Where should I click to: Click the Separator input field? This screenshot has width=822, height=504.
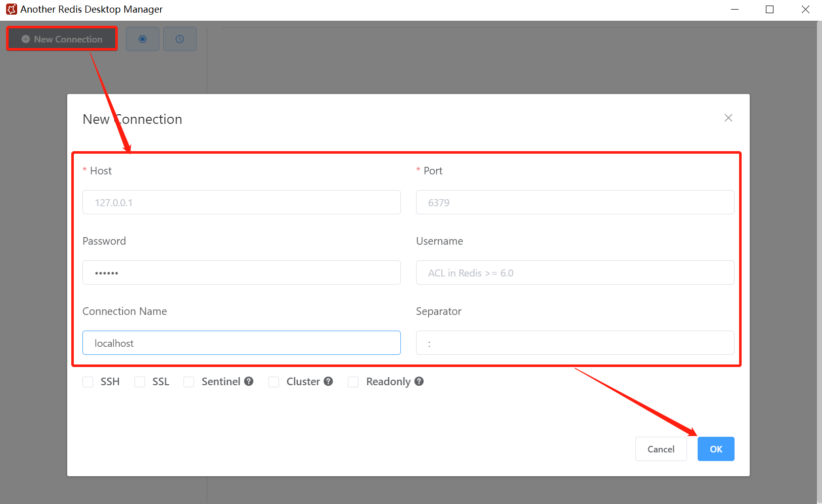click(x=575, y=343)
